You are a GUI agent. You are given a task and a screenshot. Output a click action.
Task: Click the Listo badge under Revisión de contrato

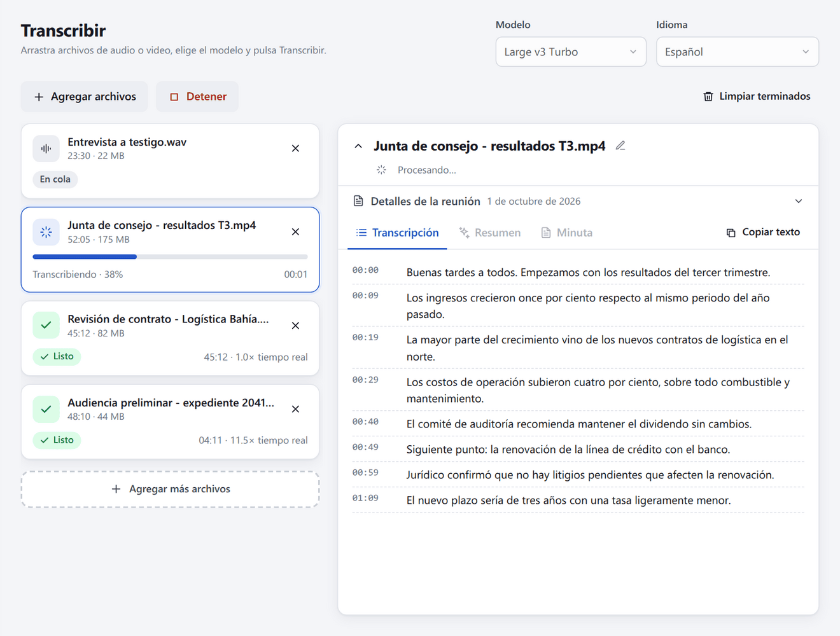click(57, 356)
